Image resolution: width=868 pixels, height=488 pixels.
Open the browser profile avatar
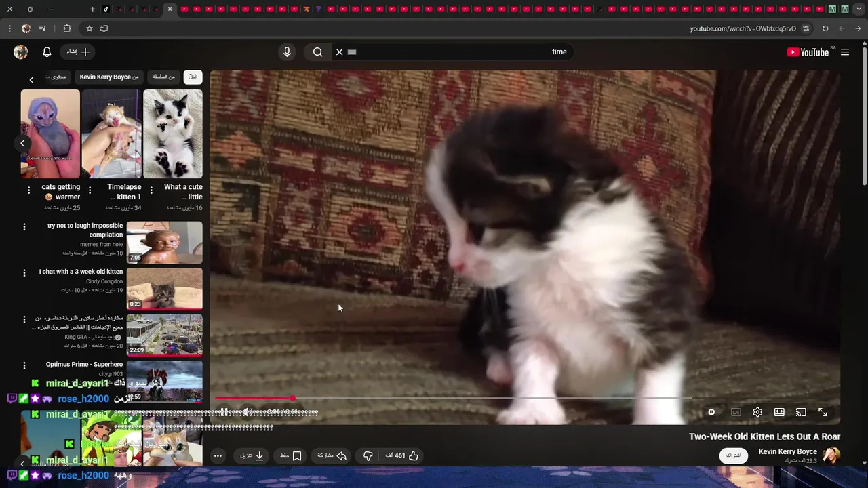(x=26, y=28)
